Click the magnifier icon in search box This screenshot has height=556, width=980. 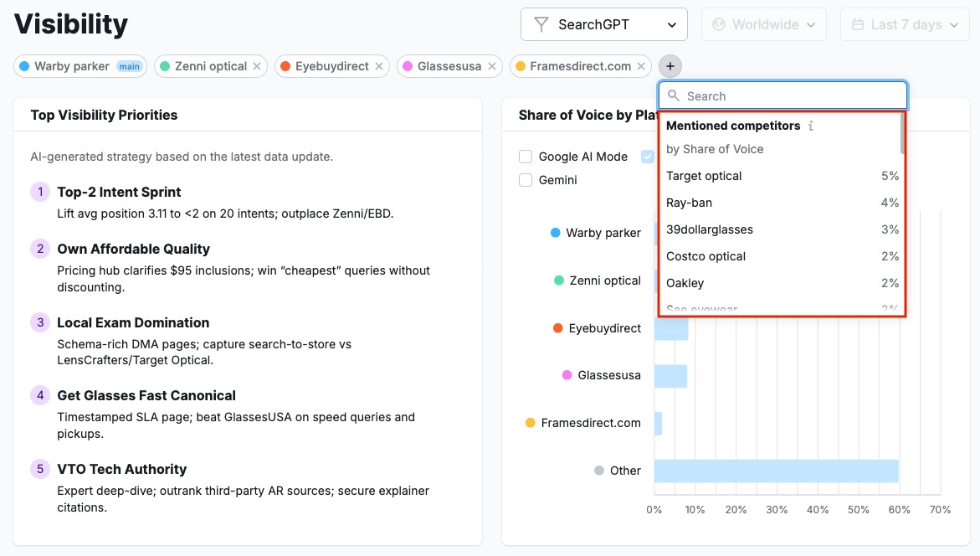point(673,95)
